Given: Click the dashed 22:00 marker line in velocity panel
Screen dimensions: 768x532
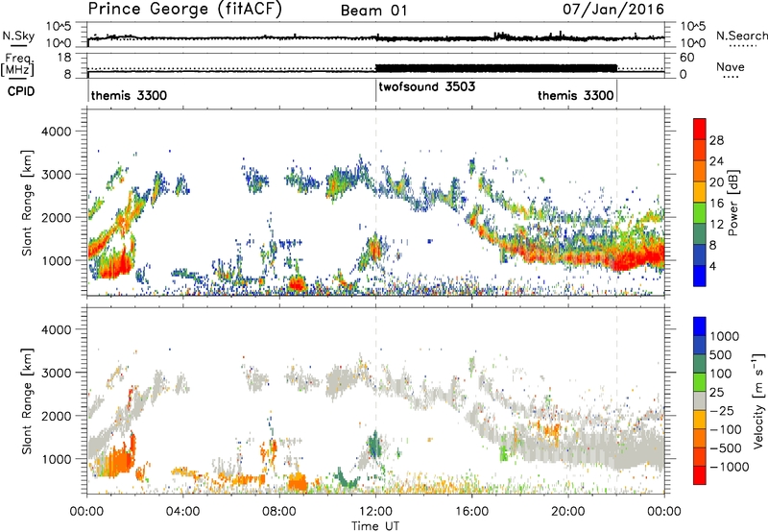Looking at the screenshot, I should tap(616, 399).
